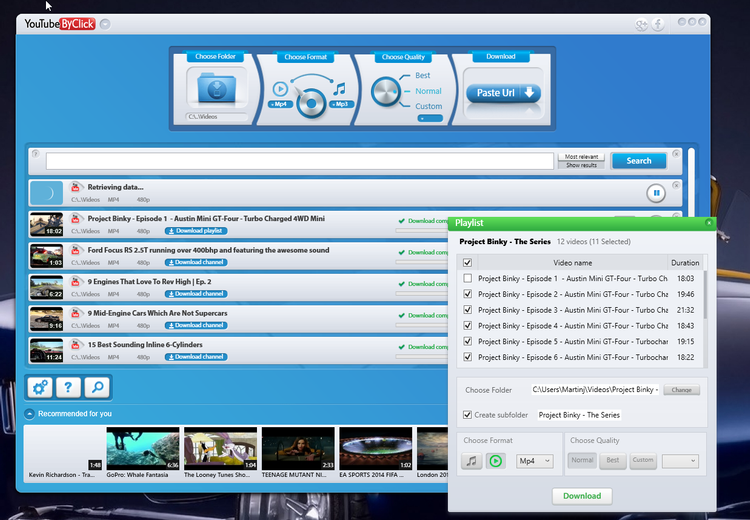Screen dimensions: 750x520
Task: Select the Mp4 video format icon
Action: coord(280,89)
